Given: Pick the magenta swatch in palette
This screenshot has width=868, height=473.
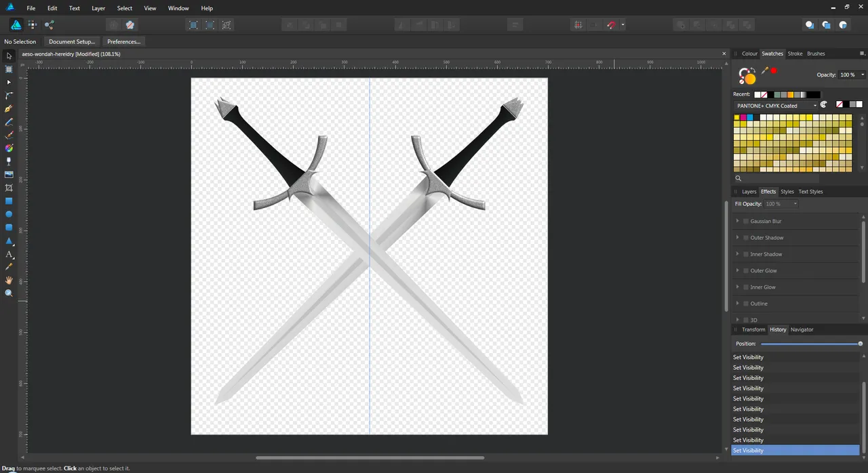Looking at the screenshot, I should pyautogui.click(x=743, y=117).
